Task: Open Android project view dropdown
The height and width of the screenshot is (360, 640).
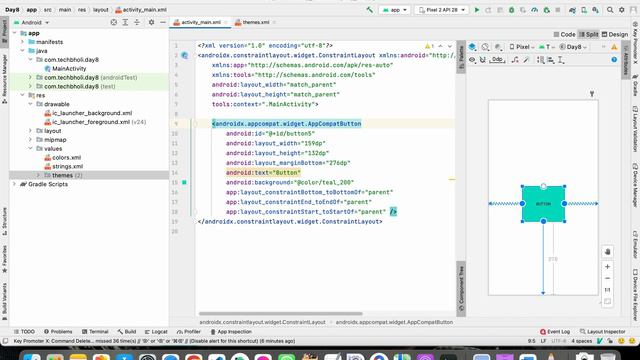Action: (x=31, y=22)
